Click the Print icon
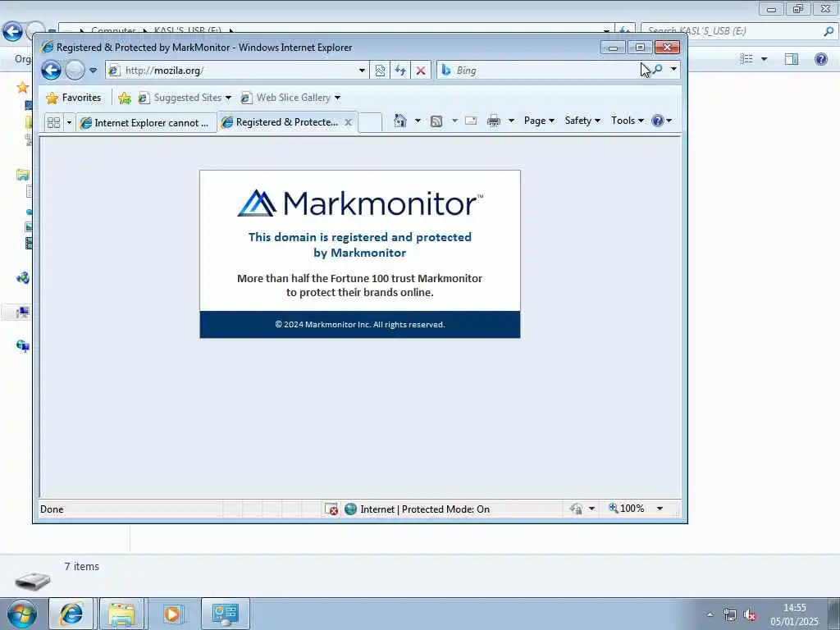Screen dimensions: 840x630 tap(493, 121)
